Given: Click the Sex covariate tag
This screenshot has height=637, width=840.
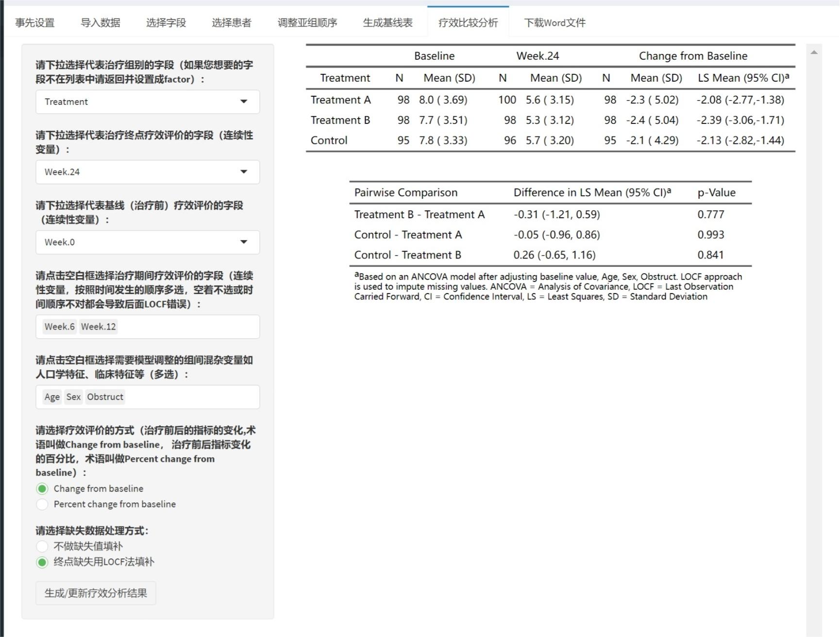Looking at the screenshot, I should 73,397.
